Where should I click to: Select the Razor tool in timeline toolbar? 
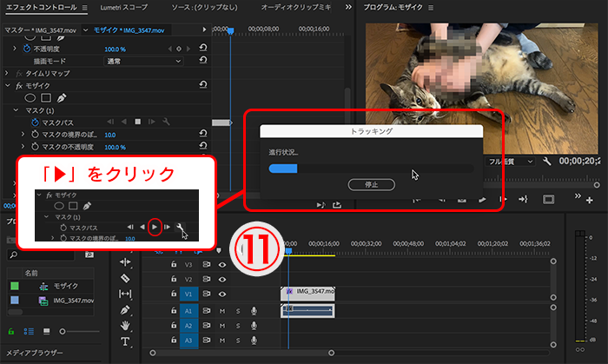[125, 279]
